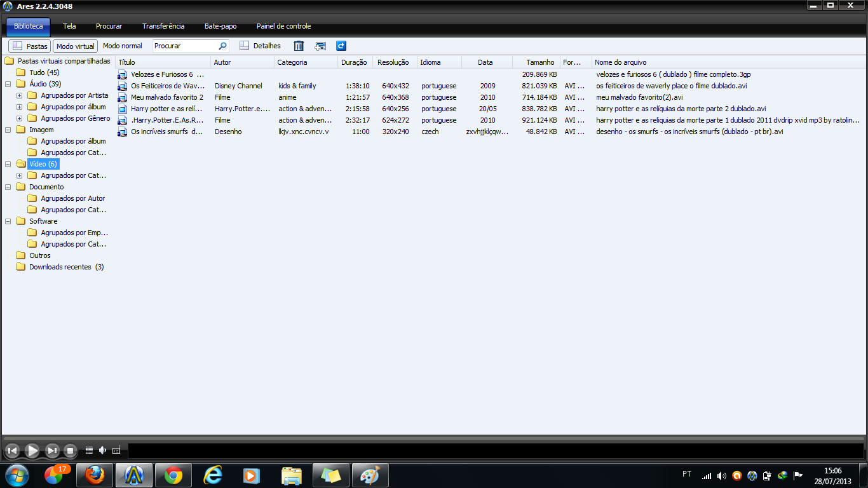Viewport: 868px width, 488px height.
Task: Open Internet Explorer from the taskbar
Action: pos(213,475)
